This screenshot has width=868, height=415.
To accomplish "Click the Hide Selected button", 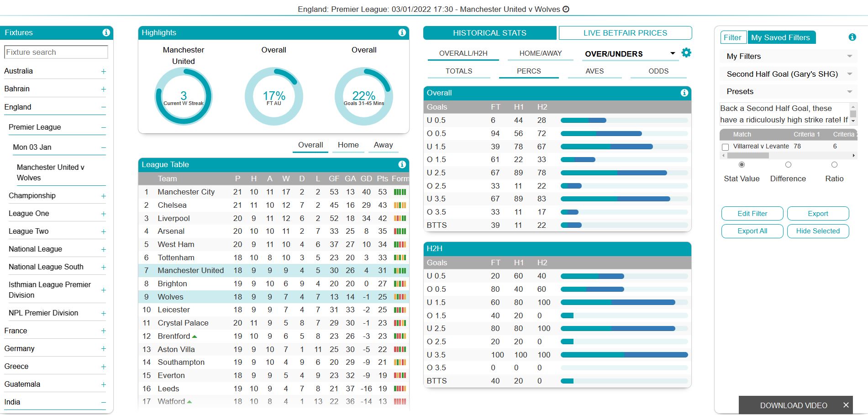I will click(818, 231).
